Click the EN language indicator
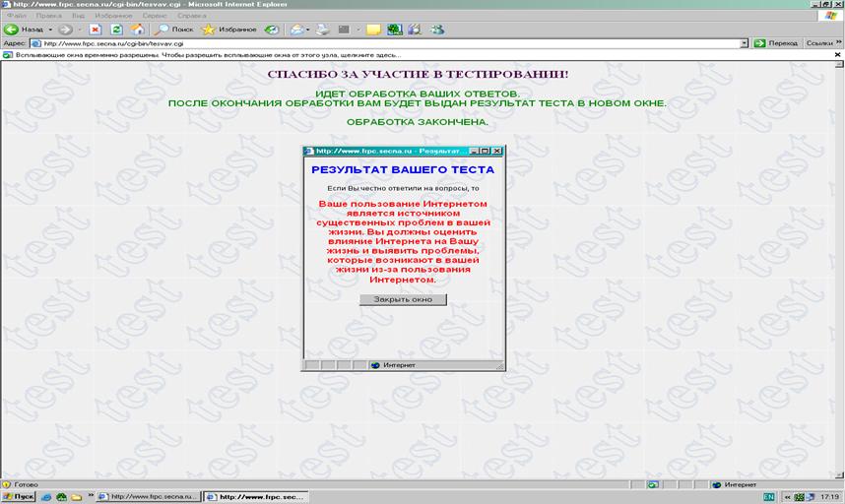The height and width of the screenshot is (504, 845). 769,497
